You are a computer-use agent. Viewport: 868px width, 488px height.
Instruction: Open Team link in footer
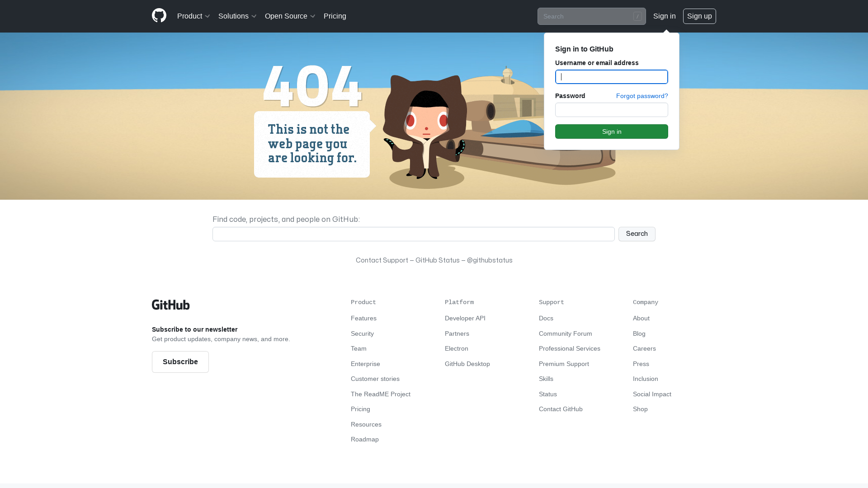pos(359,348)
